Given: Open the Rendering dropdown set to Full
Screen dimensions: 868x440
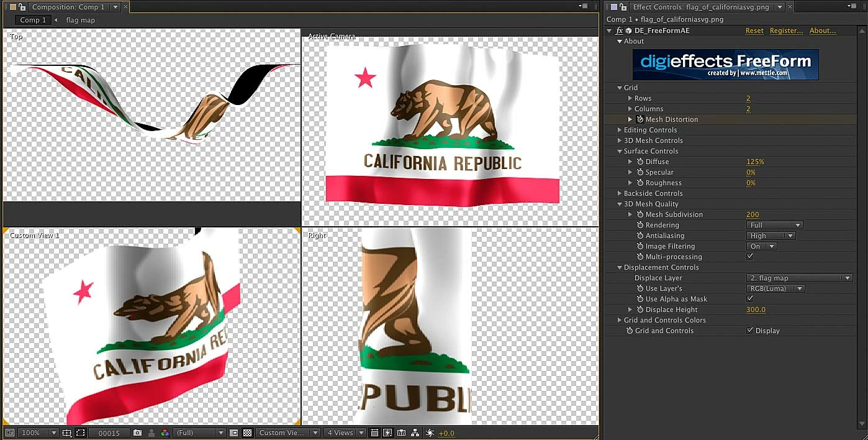Looking at the screenshot, I should tap(775, 225).
